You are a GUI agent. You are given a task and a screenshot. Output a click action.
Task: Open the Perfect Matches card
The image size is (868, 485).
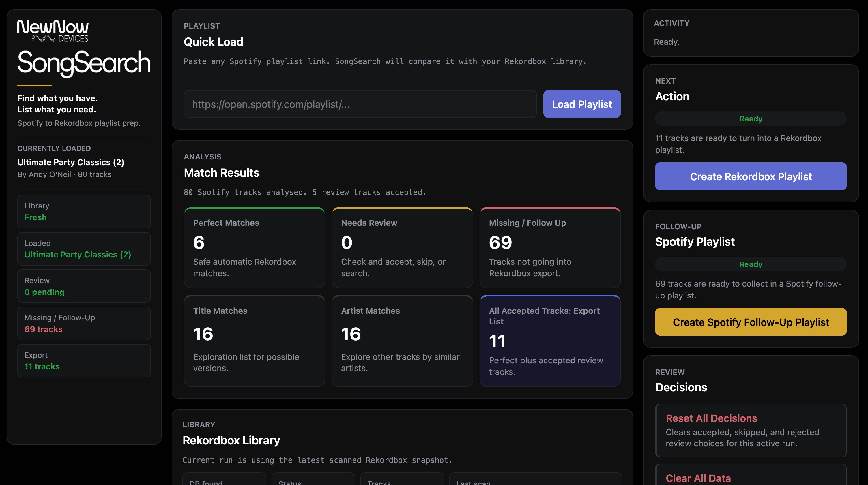click(255, 248)
